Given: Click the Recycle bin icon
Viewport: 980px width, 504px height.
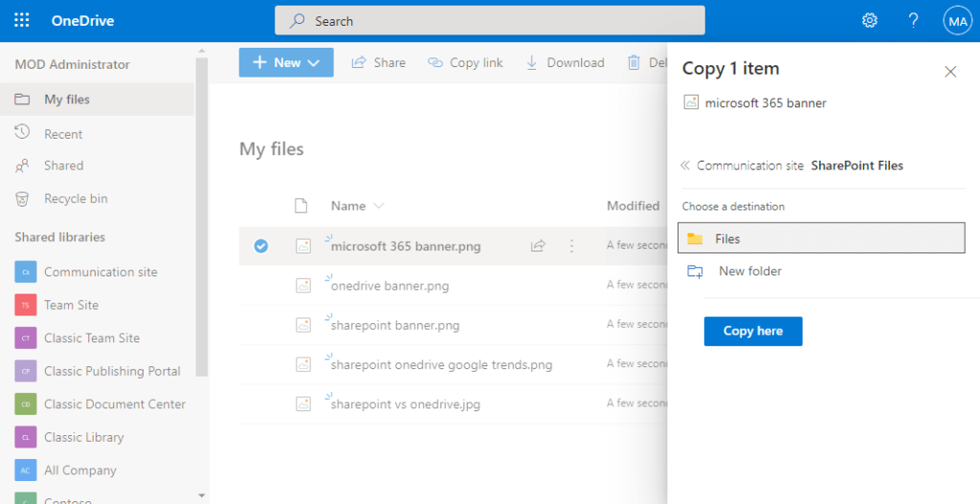Looking at the screenshot, I should 22,199.
